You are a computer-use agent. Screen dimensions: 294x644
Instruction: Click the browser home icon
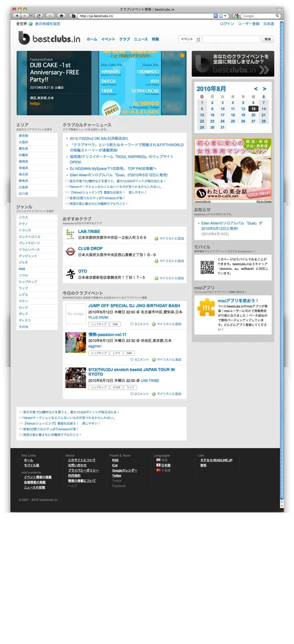click(x=62, y=16)
